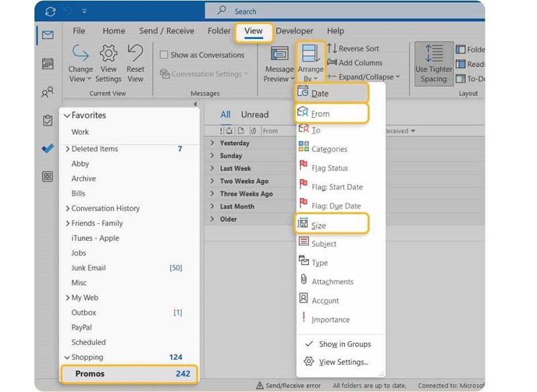The image size is (537, 392).
Task: Open the Help tab
Action: coord(335,31)
